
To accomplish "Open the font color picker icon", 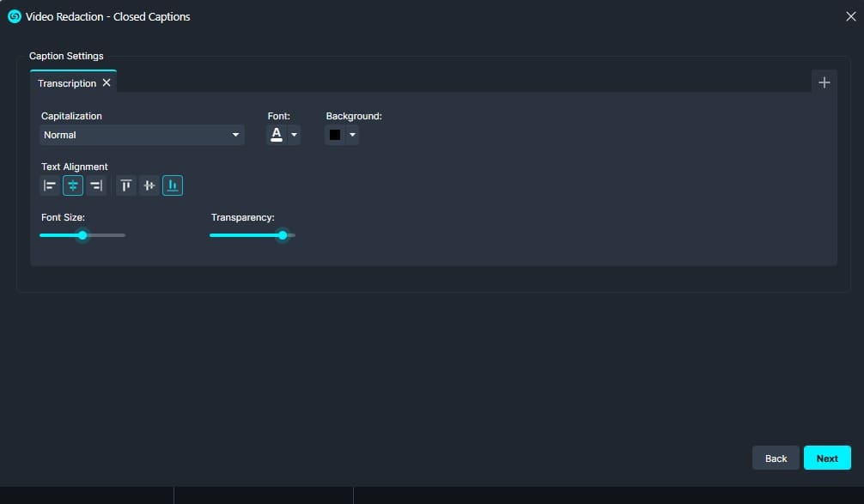I will pyautogui.click(x=277, y=133).
